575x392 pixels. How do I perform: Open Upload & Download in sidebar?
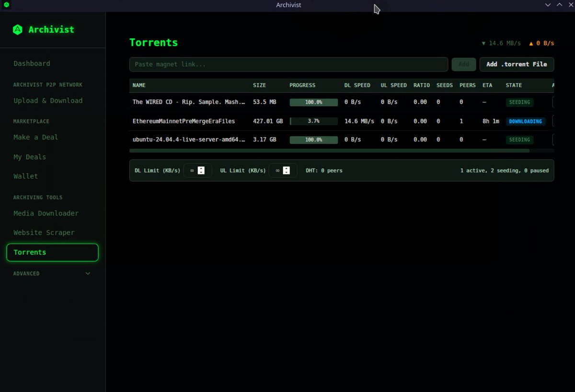click(48, 101)
